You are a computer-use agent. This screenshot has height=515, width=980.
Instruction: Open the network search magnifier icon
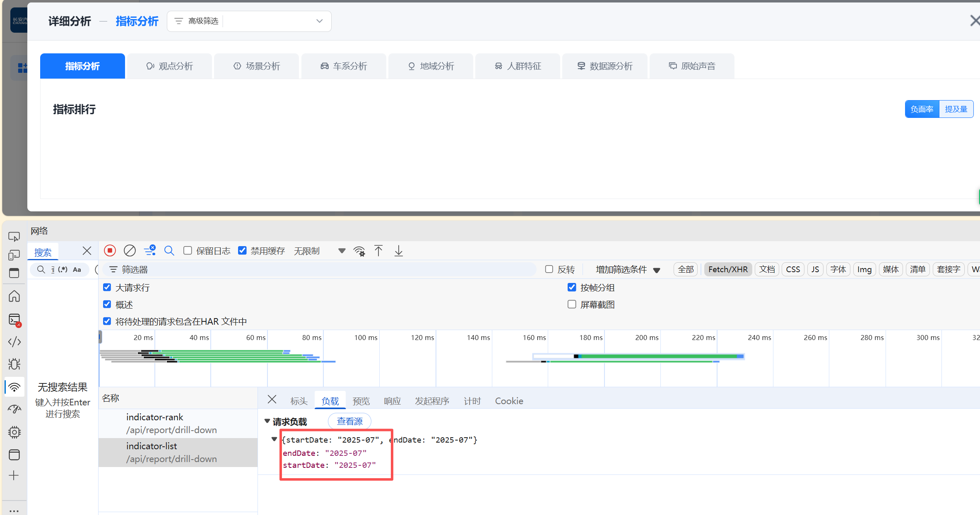click(x=169, y=251)
